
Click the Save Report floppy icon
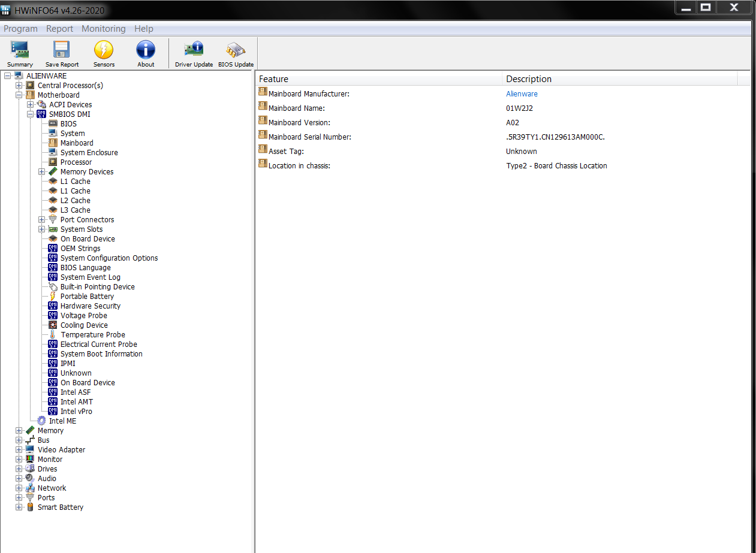point(62,53)
